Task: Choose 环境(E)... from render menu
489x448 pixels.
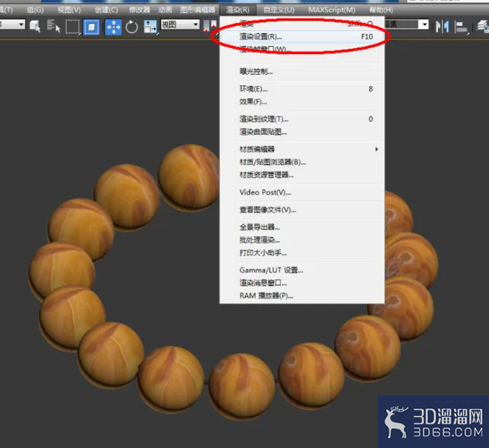Action: [302, 89]
